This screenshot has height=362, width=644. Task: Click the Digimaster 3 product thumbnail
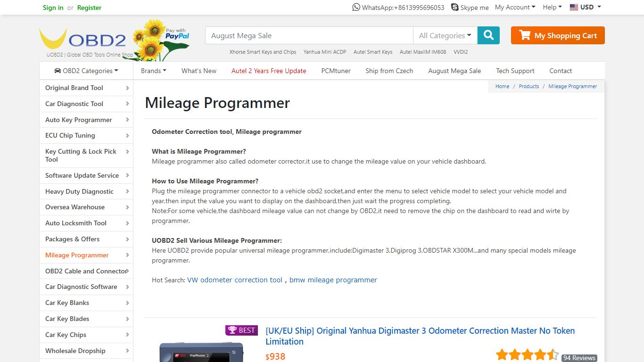tap(201, 352)
